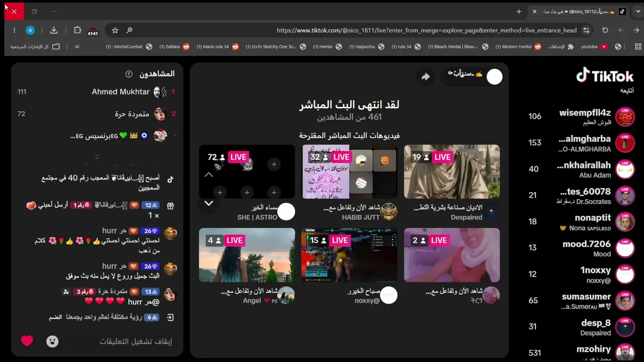The width and height of the screenshot is (644, 362).
Task: Open almgharba in the following list
Action: [582, 143]
